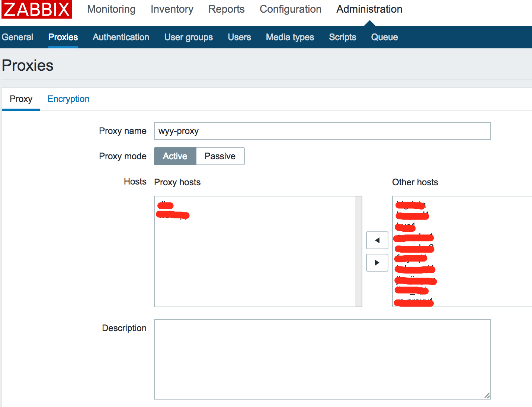Select Passive proxy mode
Image resolution: width=532 pixels, height=407 pixels.
220,156
